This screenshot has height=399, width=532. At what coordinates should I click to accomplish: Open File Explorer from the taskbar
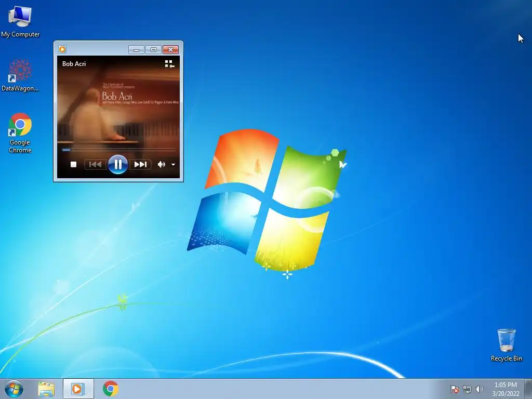coord(46,389)
